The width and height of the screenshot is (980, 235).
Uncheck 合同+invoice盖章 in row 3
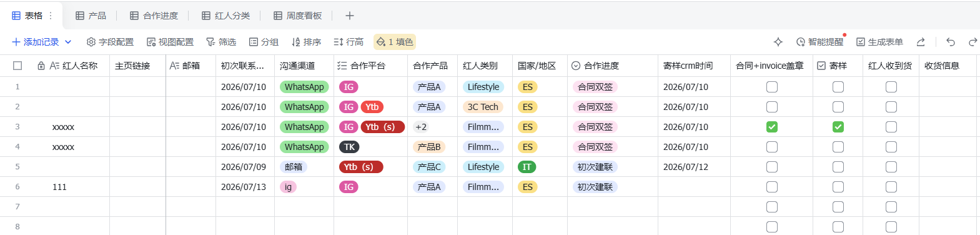click(772, 127)
